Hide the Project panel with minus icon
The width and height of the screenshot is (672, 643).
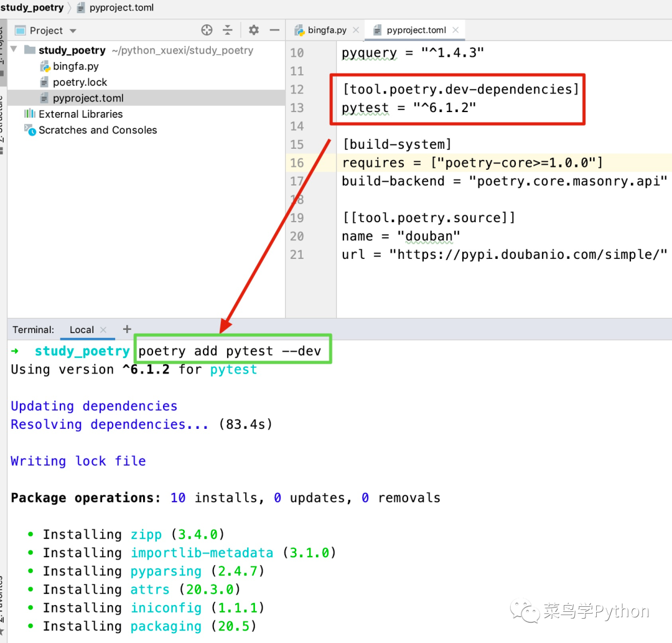tap(274, 30)
